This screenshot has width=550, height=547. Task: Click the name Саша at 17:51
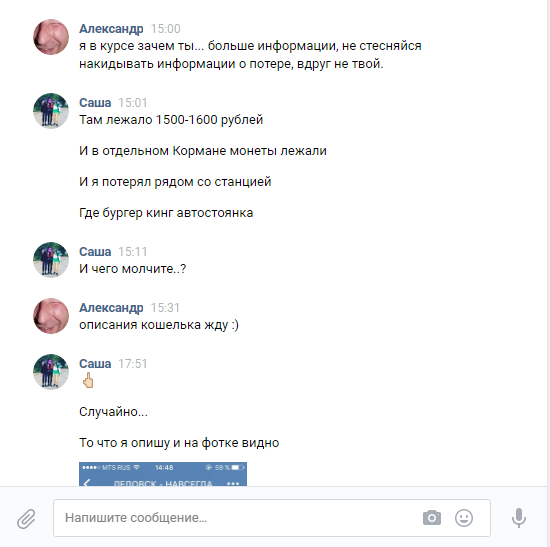point(95,363)
